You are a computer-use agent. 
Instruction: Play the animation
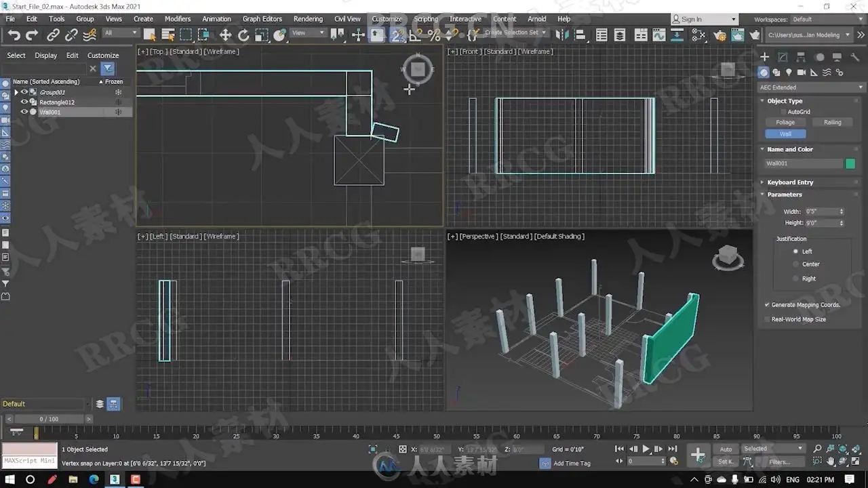click(646, 449)
